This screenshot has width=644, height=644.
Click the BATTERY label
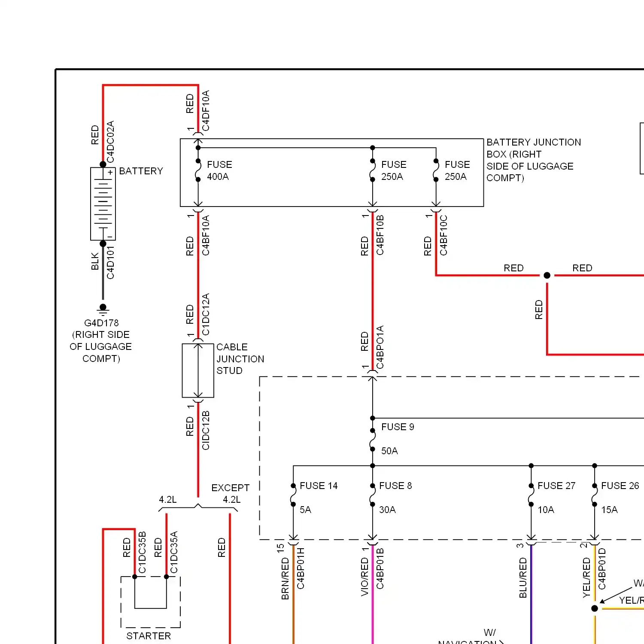(141, 171)
